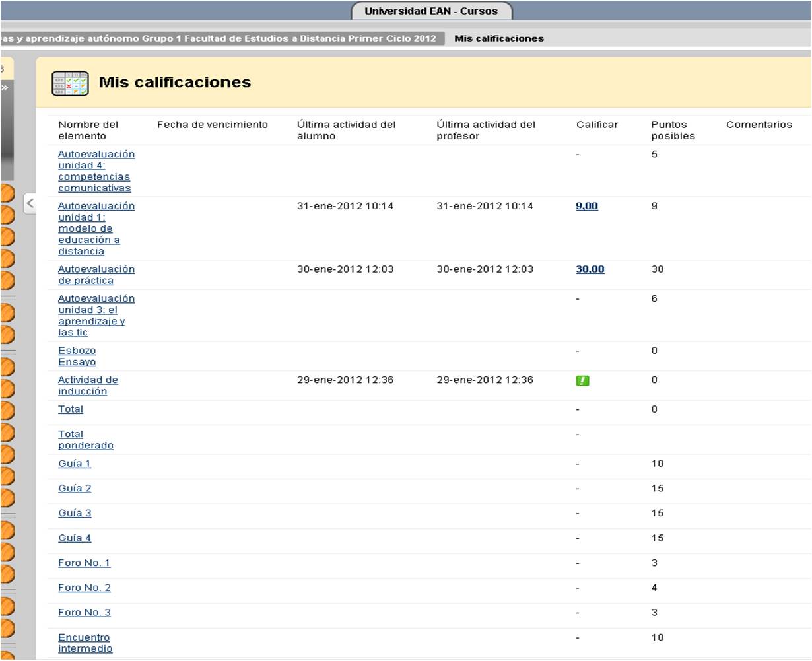Click the 30,00 grade link

point(590,269)
